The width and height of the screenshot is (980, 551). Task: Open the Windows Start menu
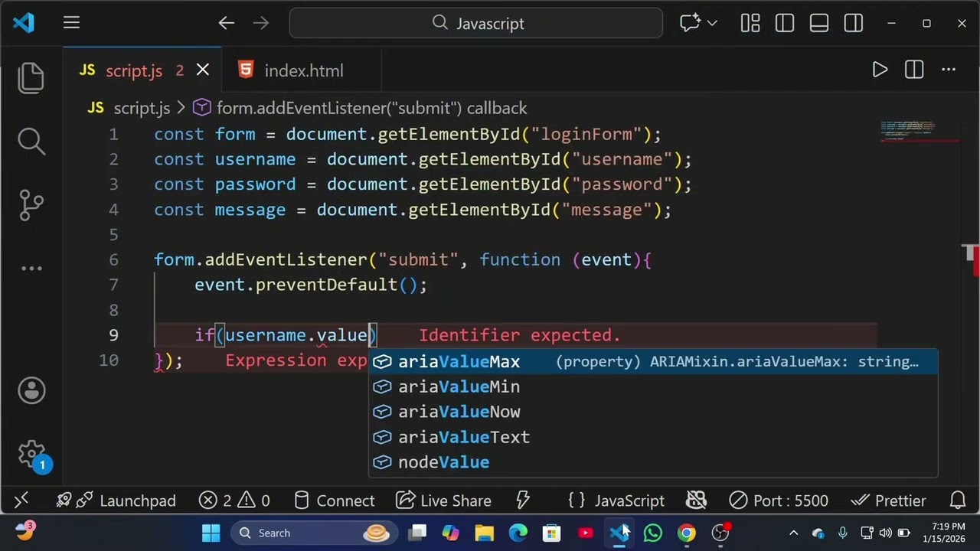211,533
